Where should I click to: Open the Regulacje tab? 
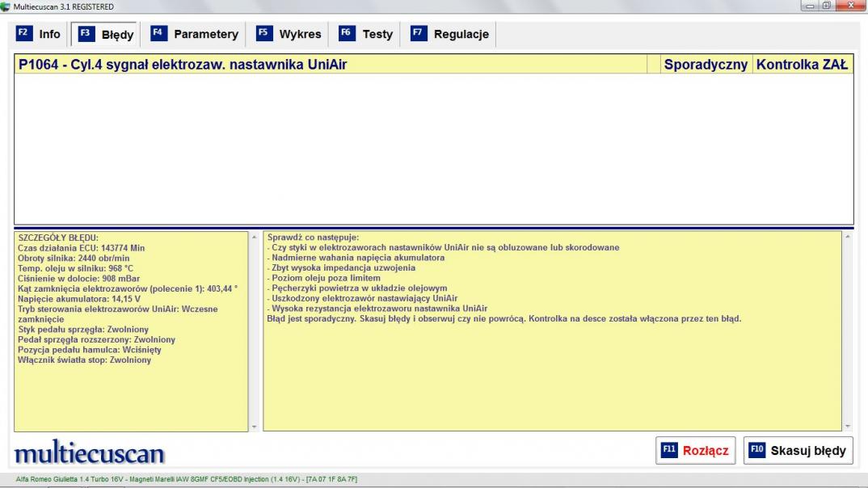[450, 34]
